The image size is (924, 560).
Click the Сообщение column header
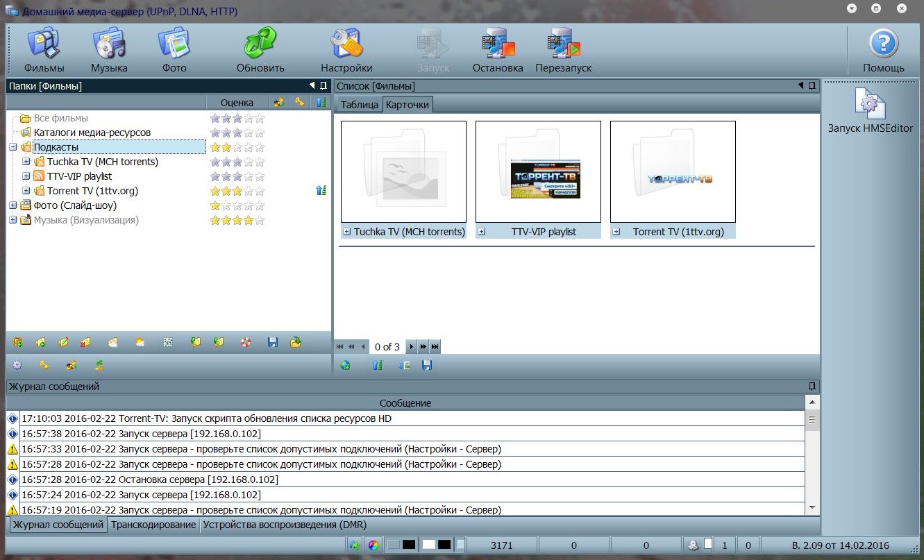pos(405,402)
